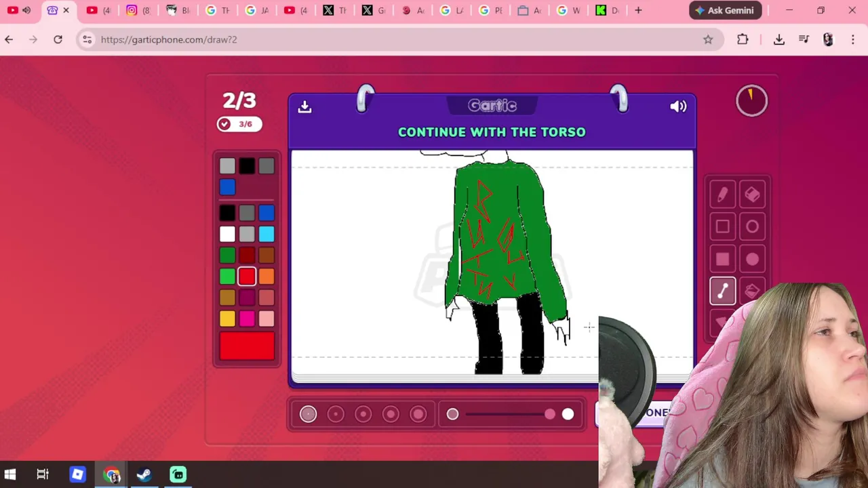Choose the smallest brush size
Image resolution: width=868 pixels, height=488 pixels.
pos(308,414)
